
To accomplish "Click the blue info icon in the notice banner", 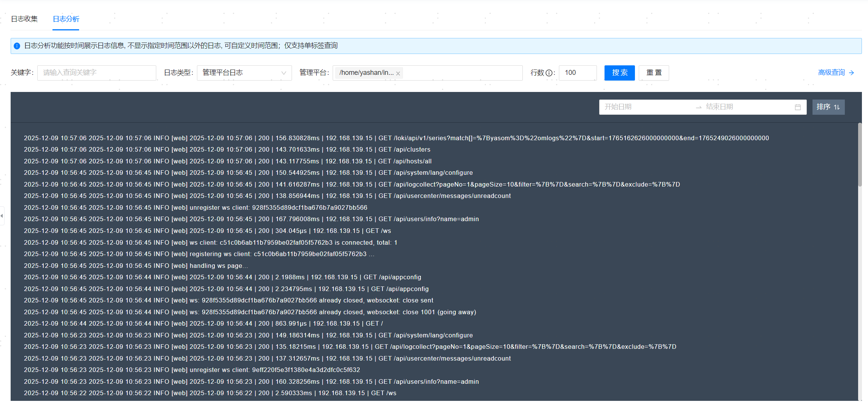I will (x=17, y=46).
